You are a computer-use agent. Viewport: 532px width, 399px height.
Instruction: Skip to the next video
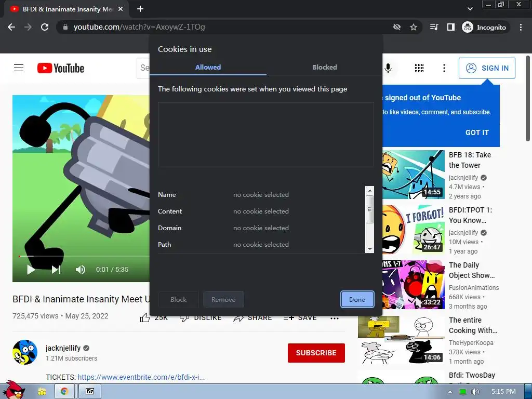[56, 270]
